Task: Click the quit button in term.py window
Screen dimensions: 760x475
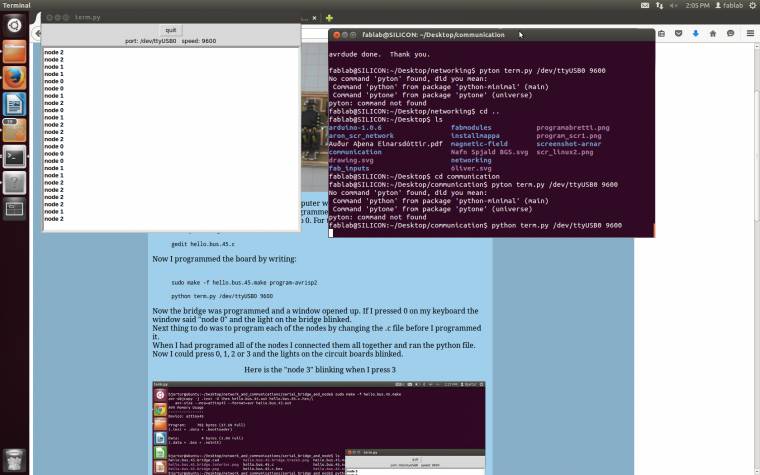Action: [x=171, y=30]
